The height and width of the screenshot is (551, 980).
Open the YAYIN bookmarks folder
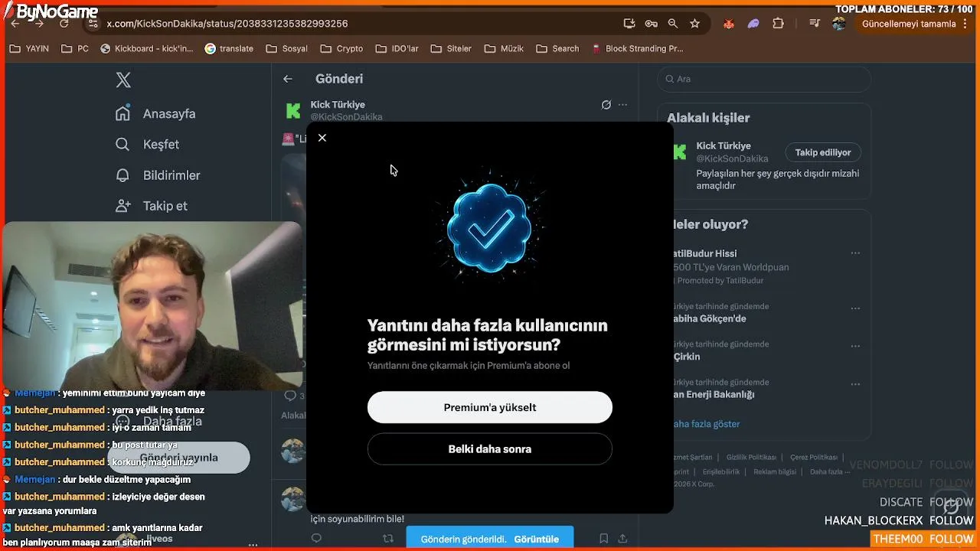(29, 48)
